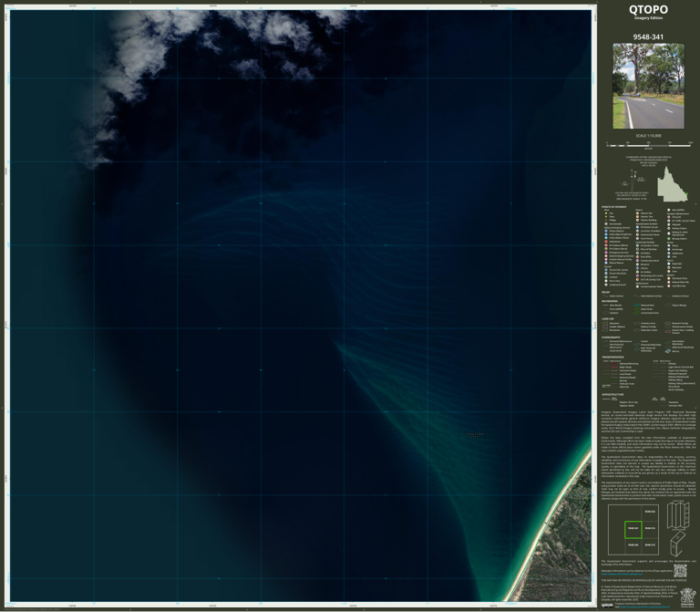
Task: Click the red Ambulance legend icon
Action: [x=606, y=242]
